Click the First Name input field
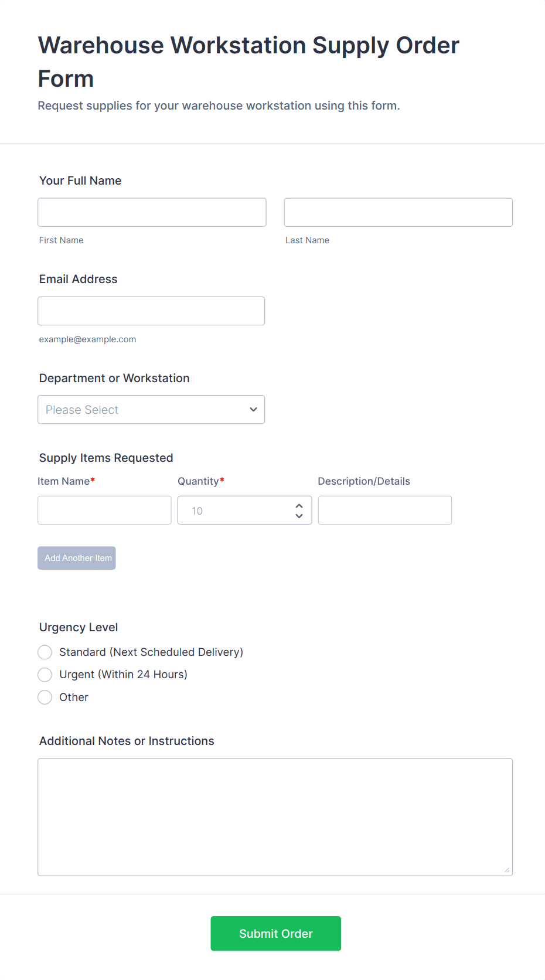 click(152, 212)
